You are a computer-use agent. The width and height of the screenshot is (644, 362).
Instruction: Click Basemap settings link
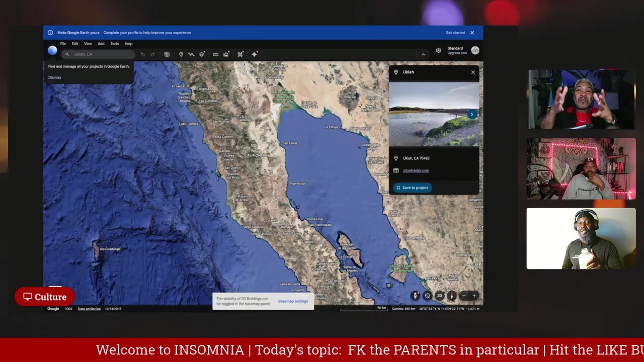[293, 301]
